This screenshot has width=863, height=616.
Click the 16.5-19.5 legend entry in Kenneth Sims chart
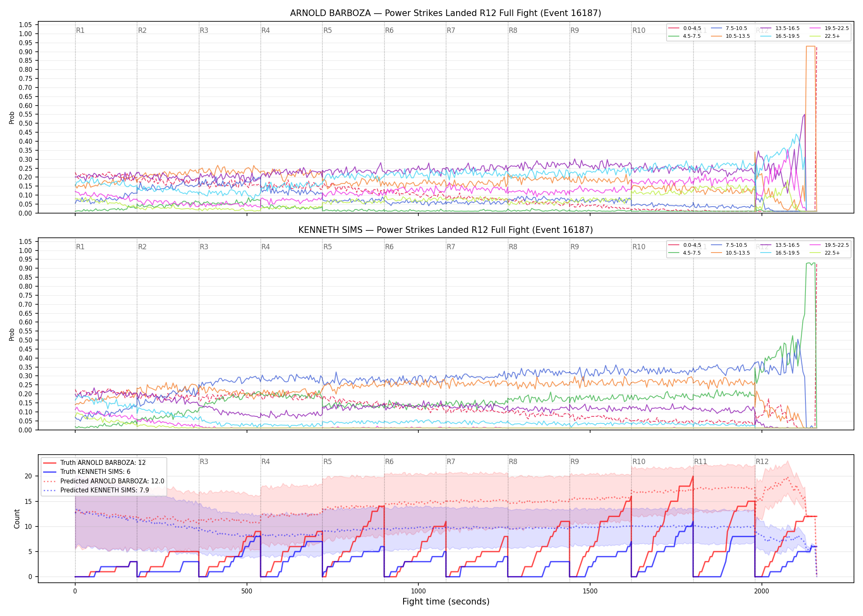click(x=780, y=253)
